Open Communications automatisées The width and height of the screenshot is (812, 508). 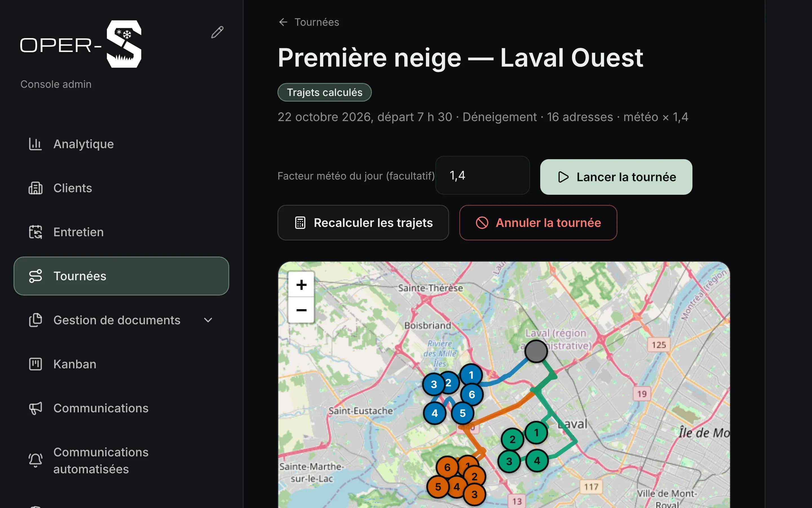pyautogui.click(x=121, y=461)
